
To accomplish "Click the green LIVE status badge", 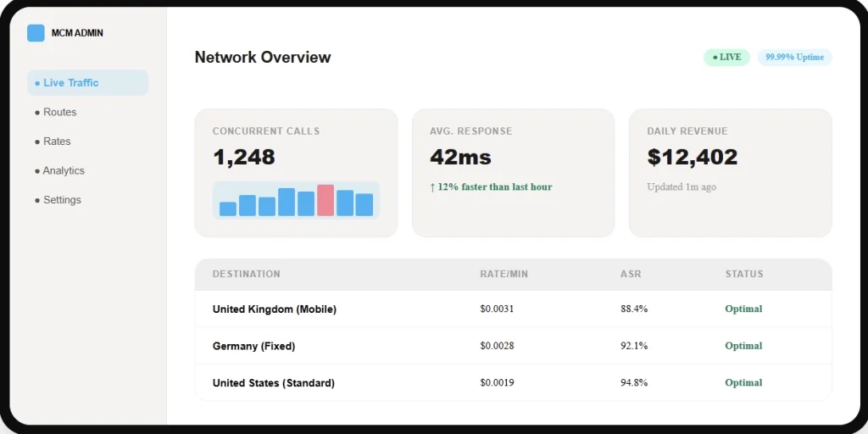I will (x=726, y=58).
